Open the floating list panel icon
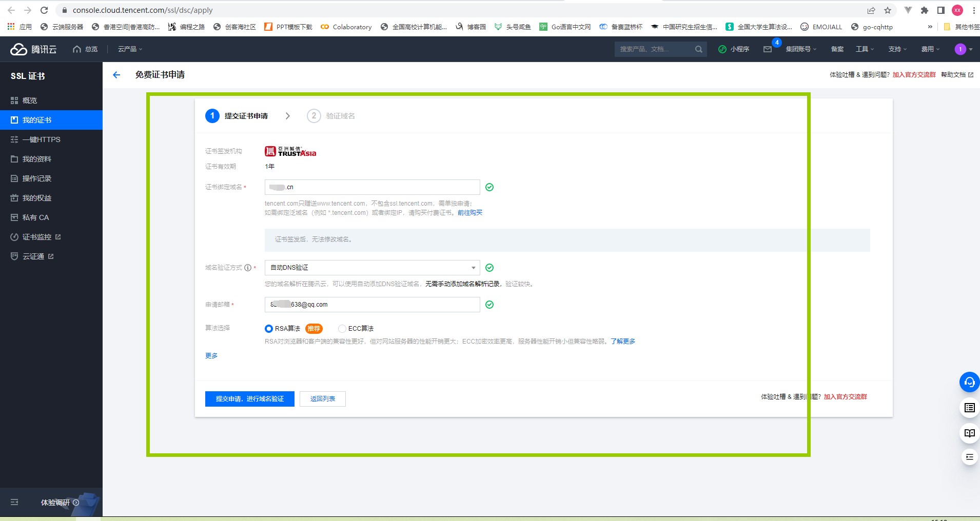The image size is (980, 521). pyautogui.click(x=969, y=408)
